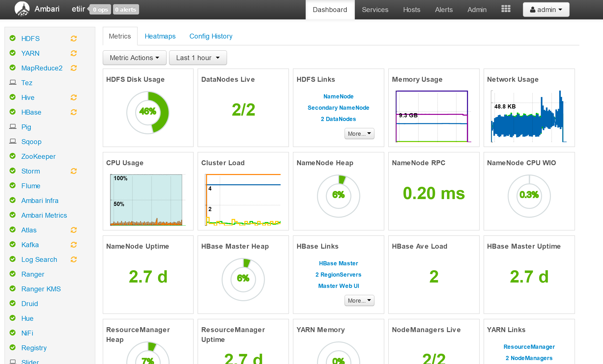
Task: Switch to the Heatmaps tab
Action: [x=160, y=36]
